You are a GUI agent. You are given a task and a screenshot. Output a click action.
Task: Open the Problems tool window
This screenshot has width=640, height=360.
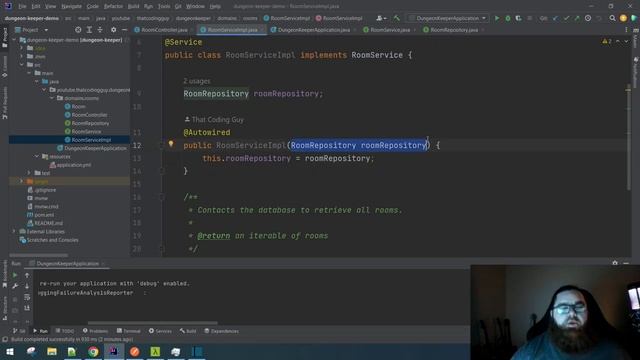(96, 331)
